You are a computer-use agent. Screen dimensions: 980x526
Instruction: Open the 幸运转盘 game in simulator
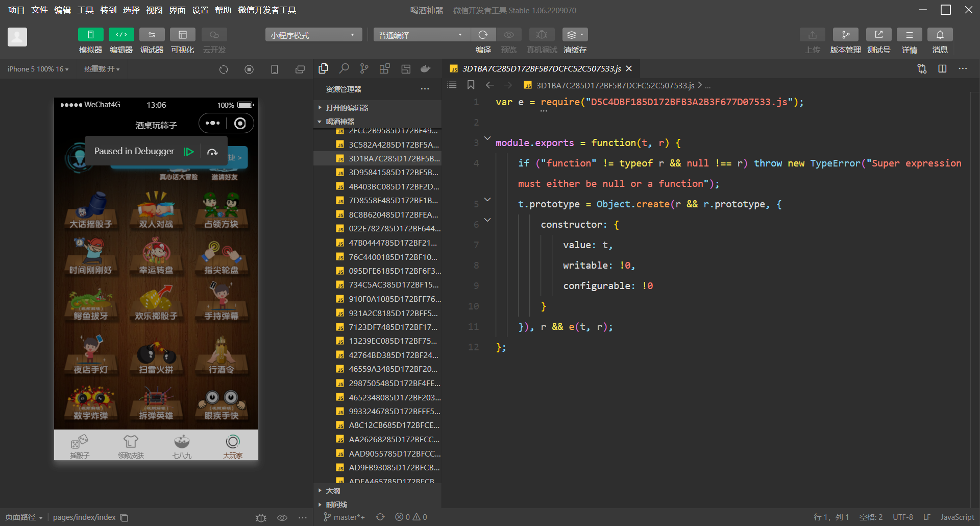156,257
